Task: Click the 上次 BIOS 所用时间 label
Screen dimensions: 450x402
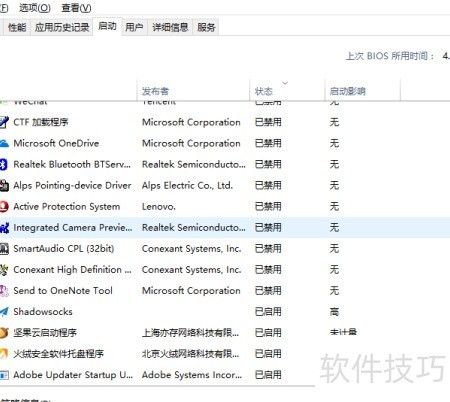Action: (390, 56)
